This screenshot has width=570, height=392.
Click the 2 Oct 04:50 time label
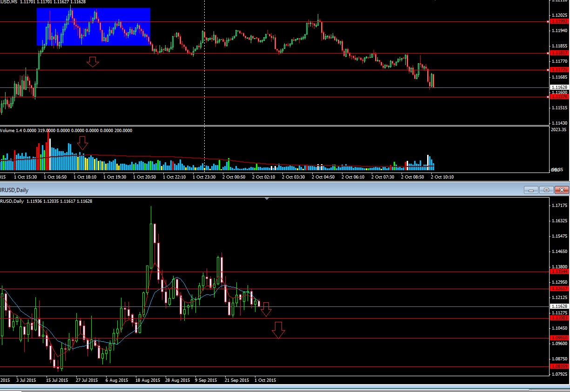323,177
